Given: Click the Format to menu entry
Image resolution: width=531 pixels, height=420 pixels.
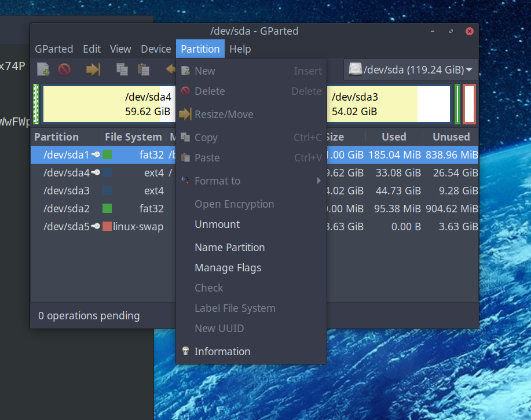Looking at the screenshot, I should [251, 180].
